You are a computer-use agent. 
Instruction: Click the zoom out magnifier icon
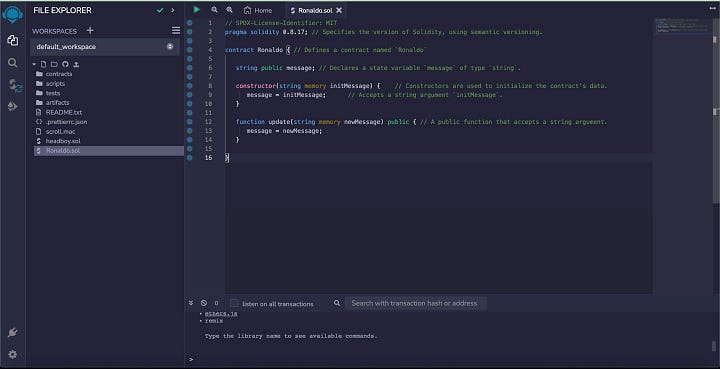coord(214,10)
